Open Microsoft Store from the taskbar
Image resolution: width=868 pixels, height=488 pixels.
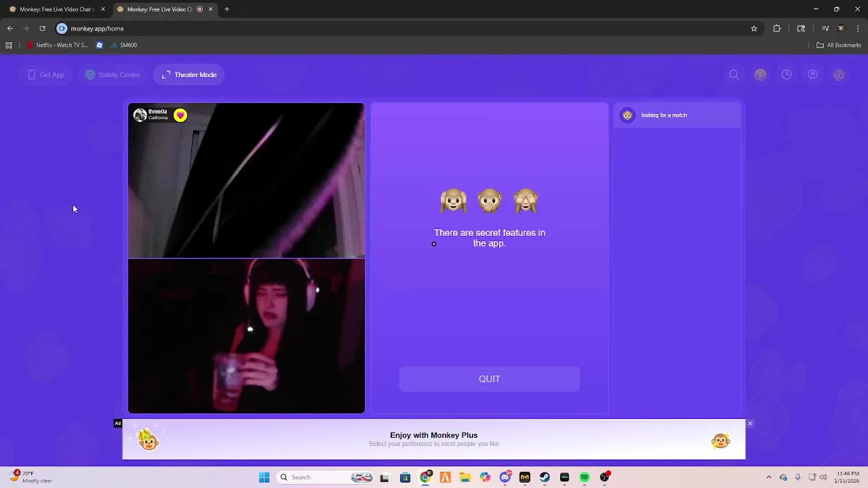(x=405, y=477)
